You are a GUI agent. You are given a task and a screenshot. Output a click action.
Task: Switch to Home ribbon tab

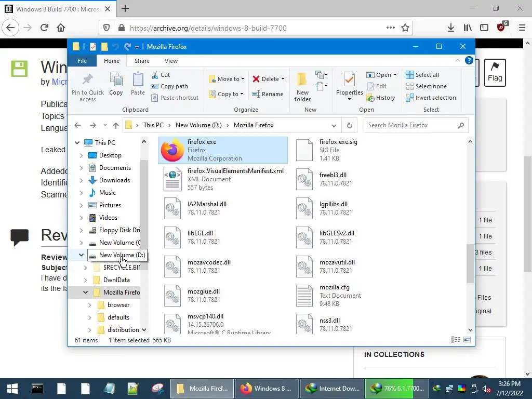pyautogui.click(x=112, y=61)
